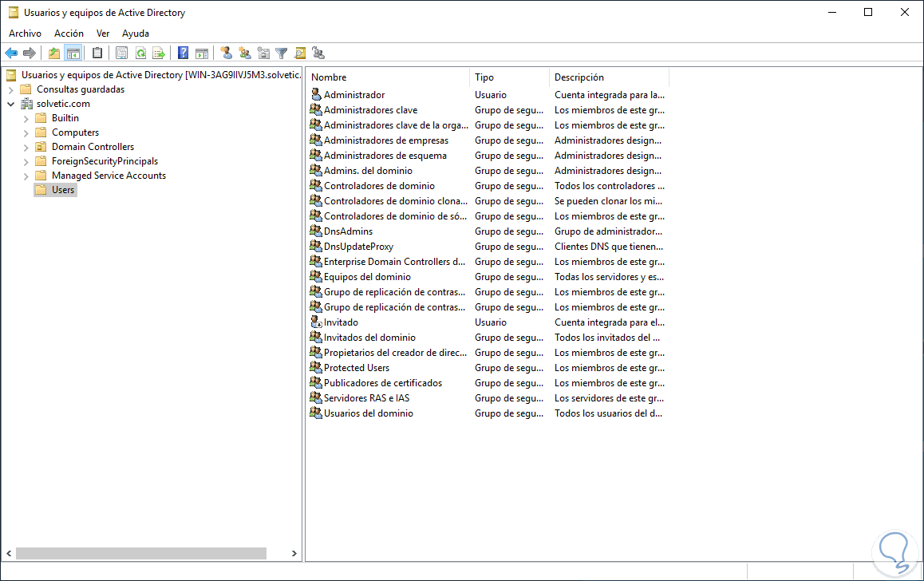Viewport: 924px width, 581px height.
Task: Collapse the solvetic.com domain node
Action: 10,104
